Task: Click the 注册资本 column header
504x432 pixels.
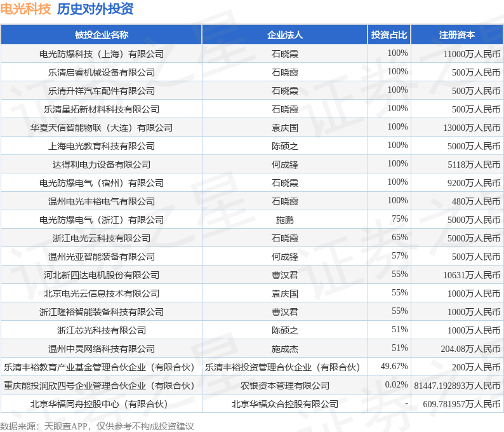Action: point(457,34)
